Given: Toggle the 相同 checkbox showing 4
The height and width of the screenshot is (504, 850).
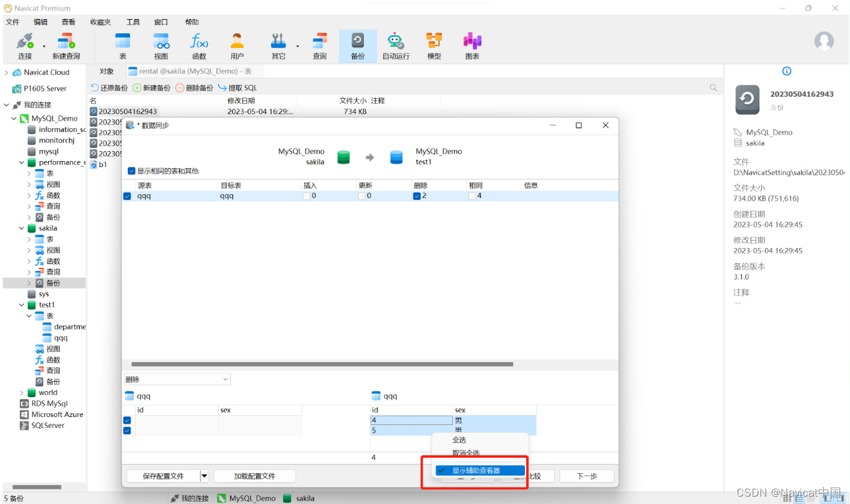Looking at the screenshot, I should coord(472,196).
